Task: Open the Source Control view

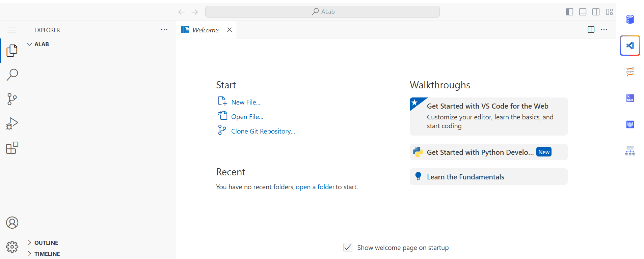Action: (x=12, y=99)
